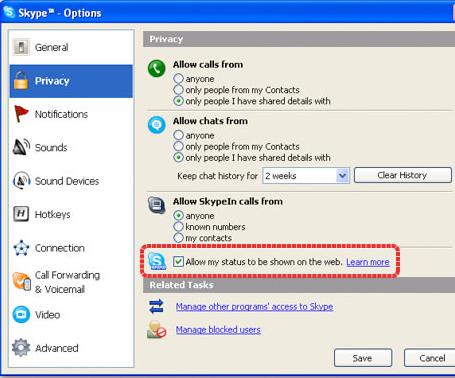Click the blue chat bubble icon
This screenshot has width=455, height=378.
coord(156,125)
